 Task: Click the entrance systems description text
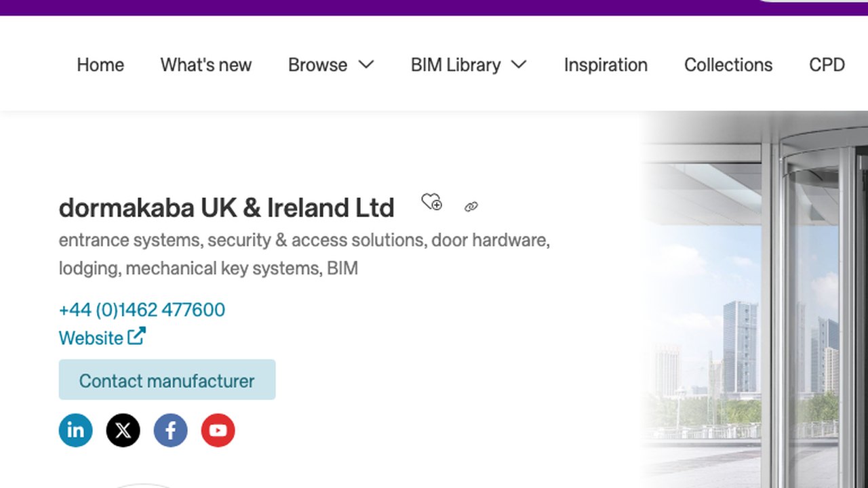click(x=304, y=254)
